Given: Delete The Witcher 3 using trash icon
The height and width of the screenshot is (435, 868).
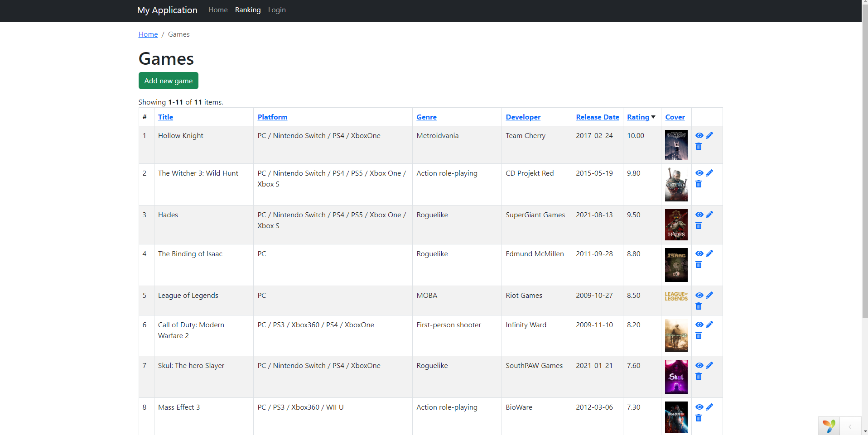Looking at the screenshot, I should pyautogui.click(x=699, y=184).
